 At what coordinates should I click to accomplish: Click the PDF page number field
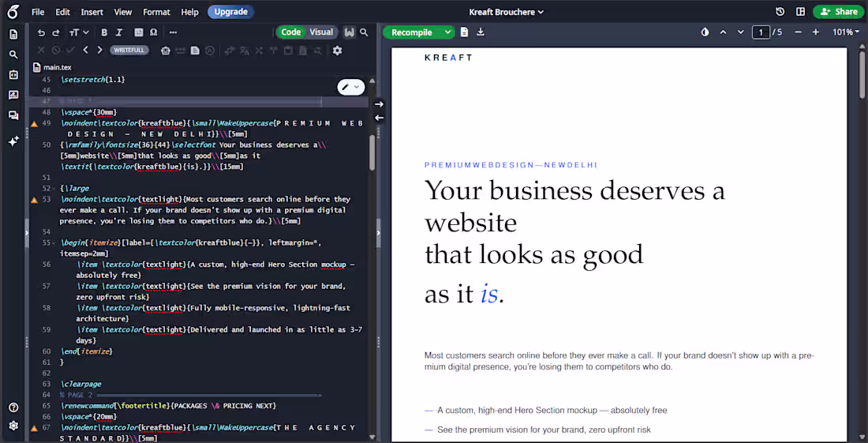(761, 32)
